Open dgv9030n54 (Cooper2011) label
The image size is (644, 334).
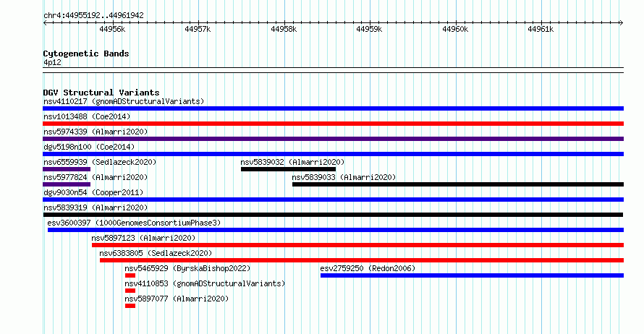[x=93, y=192]
